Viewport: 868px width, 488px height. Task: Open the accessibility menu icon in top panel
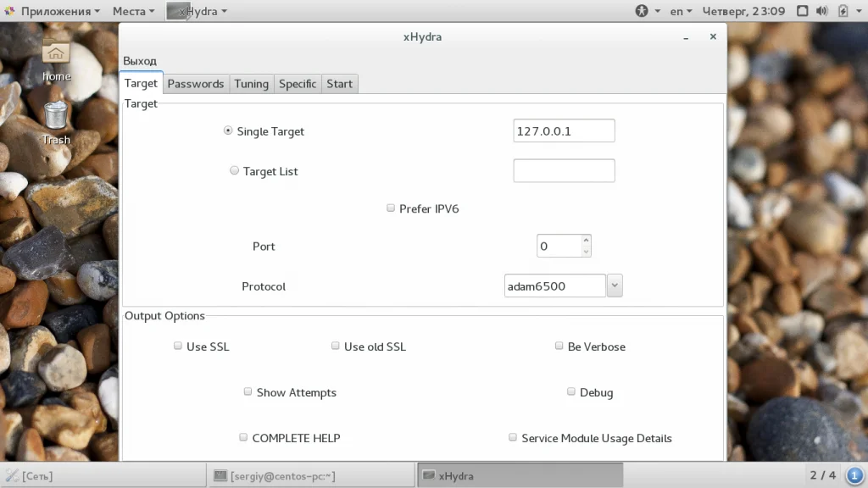(x=641, y=10)
